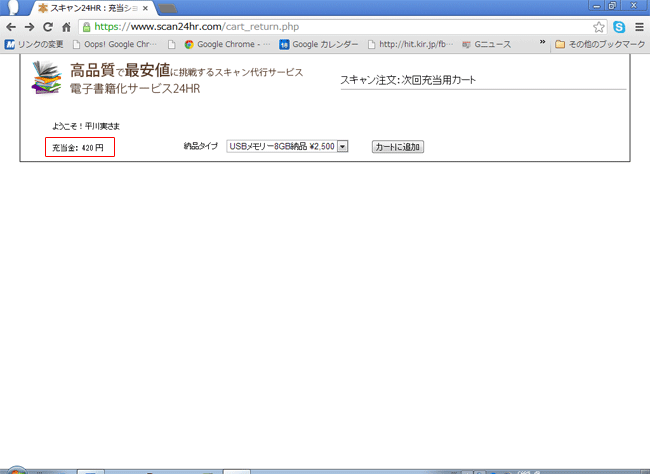Viewport: 650px width, 474px height.
Task: Open the 納品タイプ USBメモリー dropdown
Action: 287,146
